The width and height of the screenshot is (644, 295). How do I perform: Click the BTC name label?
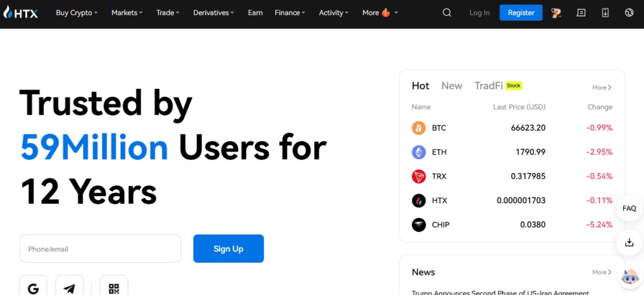(439, 128)
